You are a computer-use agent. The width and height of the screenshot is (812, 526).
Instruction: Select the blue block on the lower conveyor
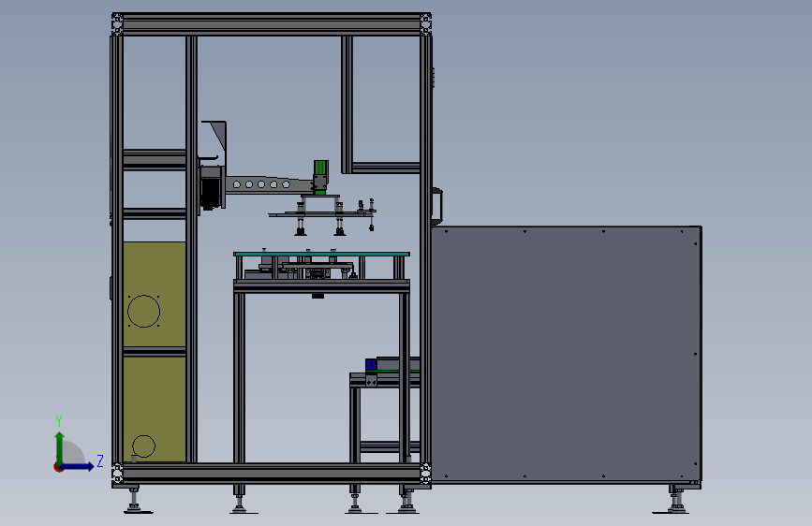tap(371, 365)
